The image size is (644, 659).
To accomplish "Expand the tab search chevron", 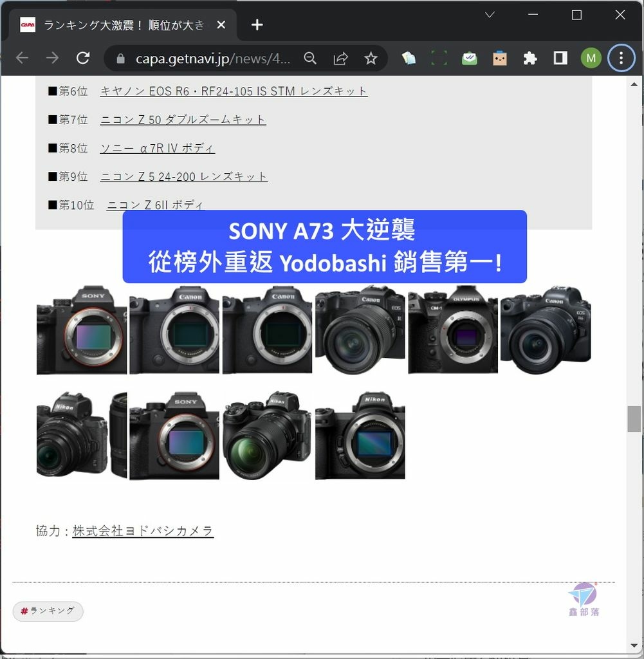I will (x=490, y=15).
